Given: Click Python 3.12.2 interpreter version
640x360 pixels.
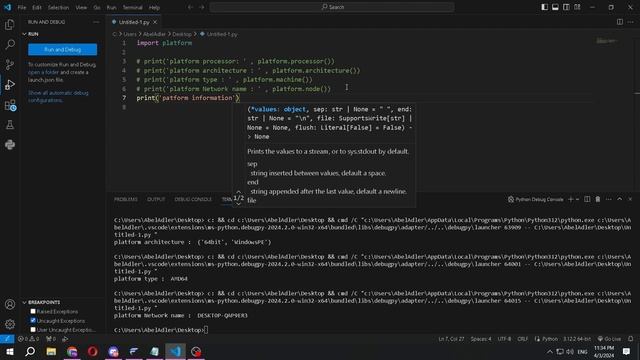Looking at the screenshot, I should (x=577, y=339).
